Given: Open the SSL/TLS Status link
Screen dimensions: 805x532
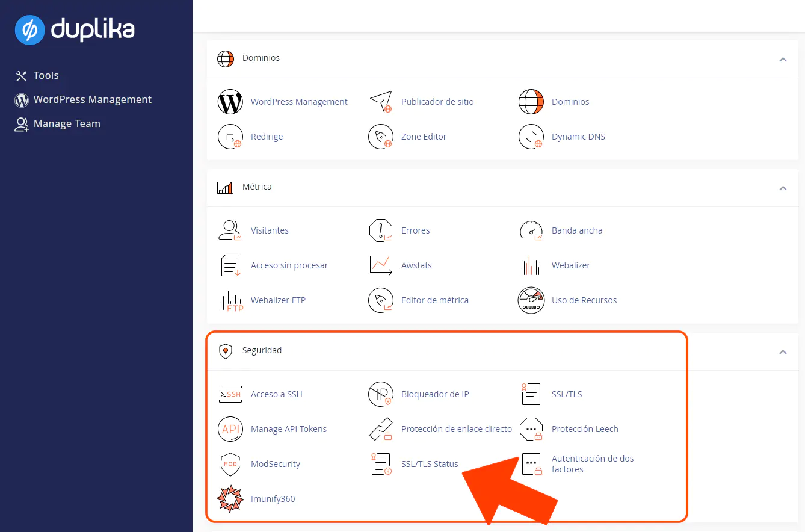Looking at the screenshot, I should coord(430,464).
